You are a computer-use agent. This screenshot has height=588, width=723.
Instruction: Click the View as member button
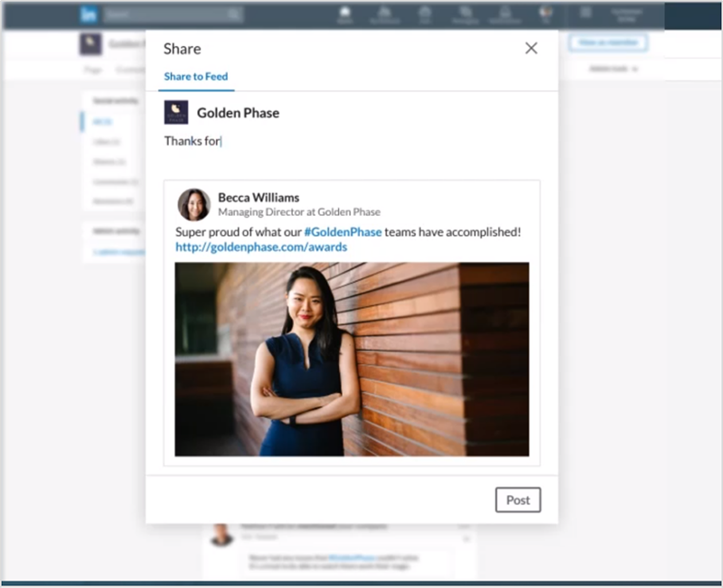(608, 42)
